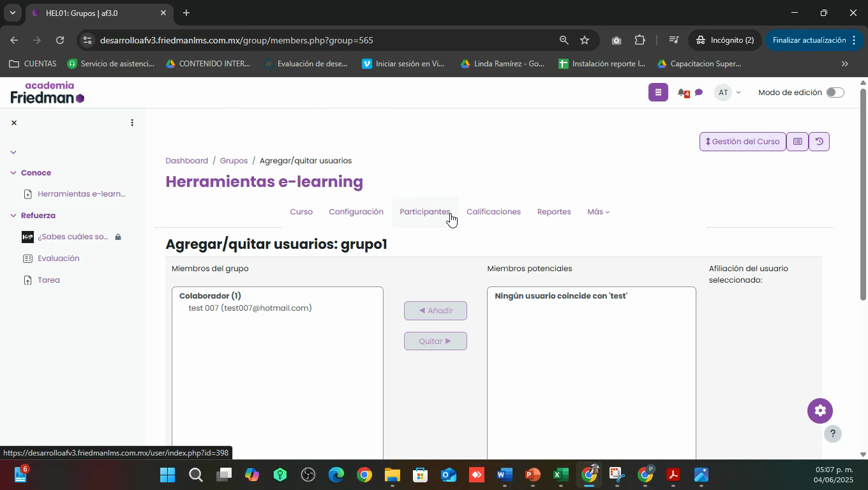Open the AT user menu

coord(728,93)
